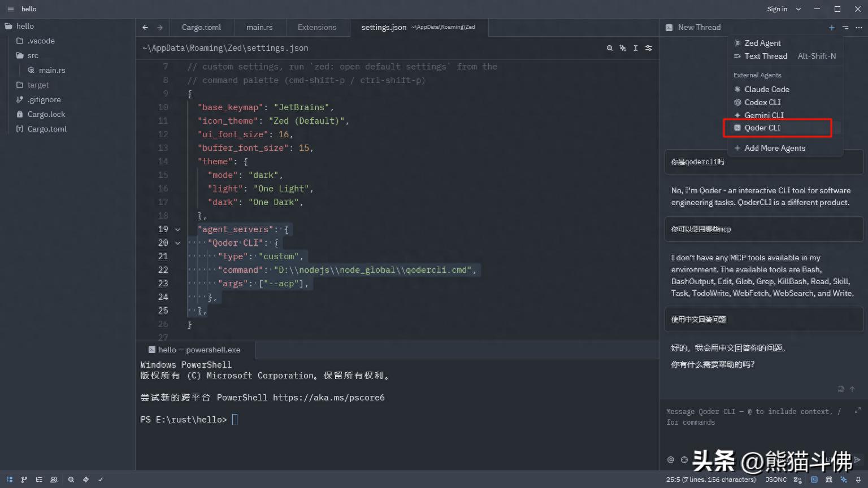
Task: Toggle the Terminal panel in status bar
Action: 814,480
